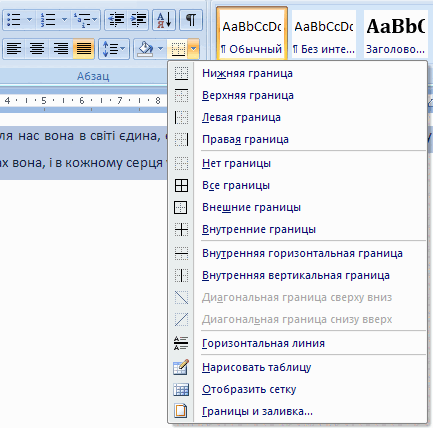Open the numbering dropdown arrow
Viewport: 433px width, 428px height.
click(64, 20)
